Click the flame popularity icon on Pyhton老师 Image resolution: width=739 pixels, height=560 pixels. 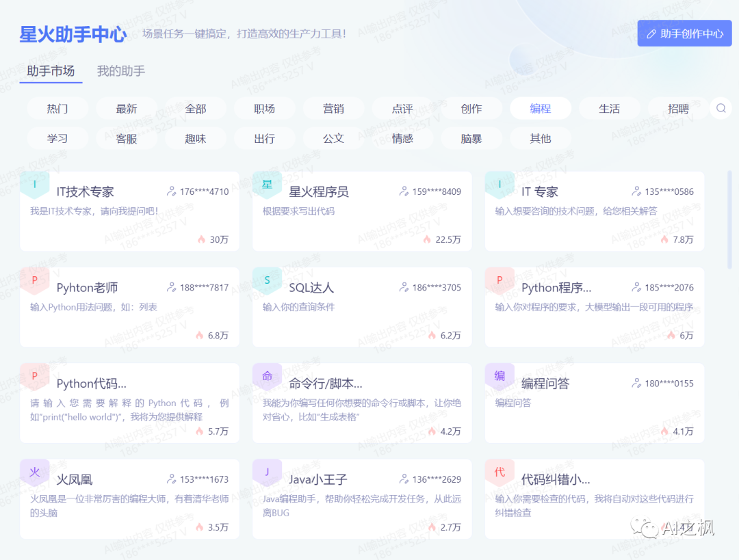[200, 336]
